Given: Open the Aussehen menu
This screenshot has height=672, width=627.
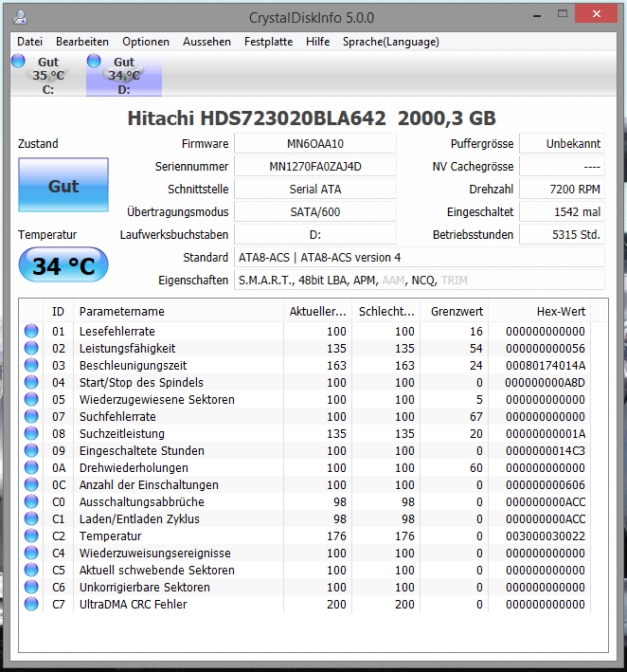Looking at the screenshot, I should point(206,42).
